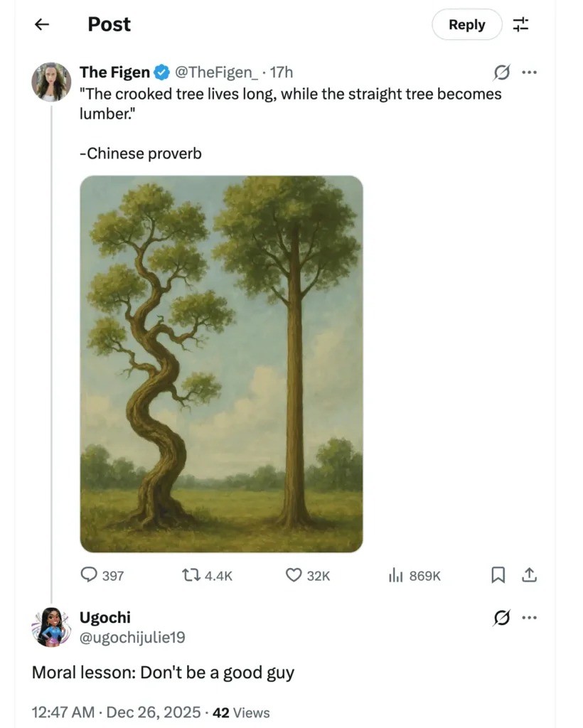Click the Grok actions icon on Ugochi's reply
Screen dimensions: 583x728
tap(502, 618)
